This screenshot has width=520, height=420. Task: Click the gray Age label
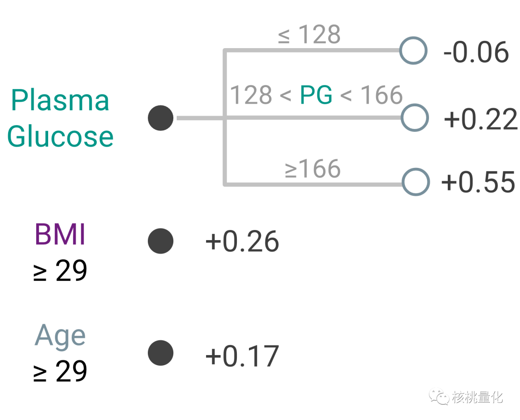click(60, 336)
